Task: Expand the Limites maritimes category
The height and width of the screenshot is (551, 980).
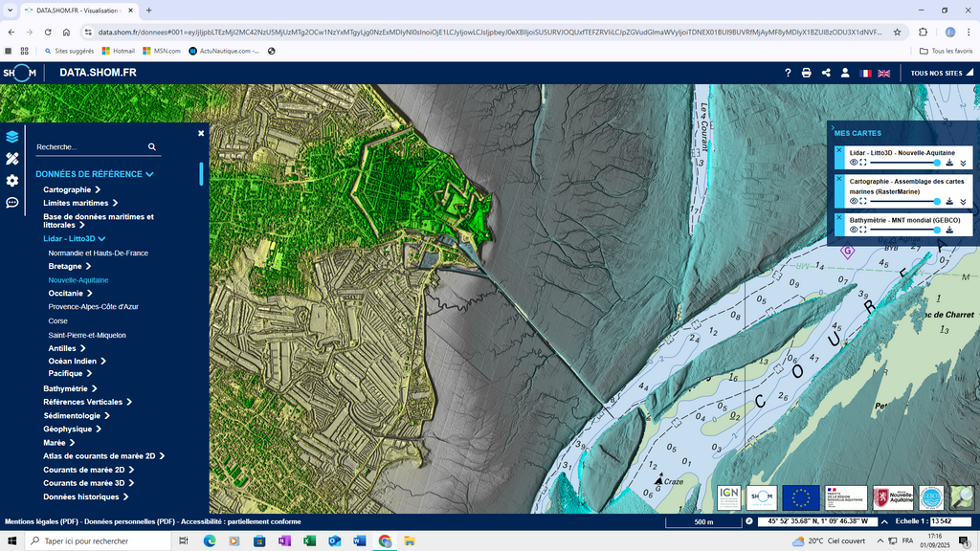Action: [x=80, y=203]
